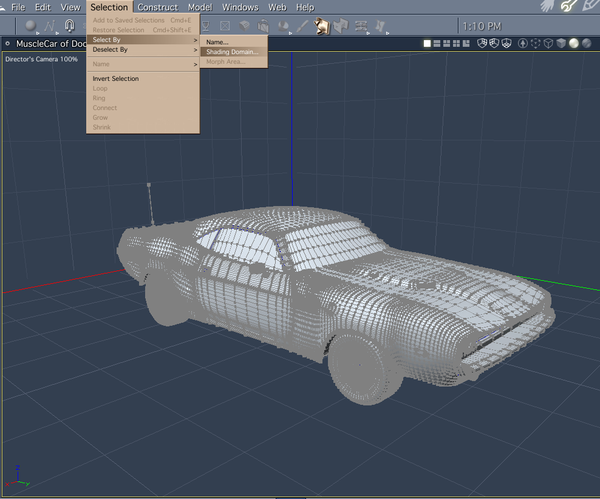Click the circle button beside MuscleCar title

coord(7,44)
